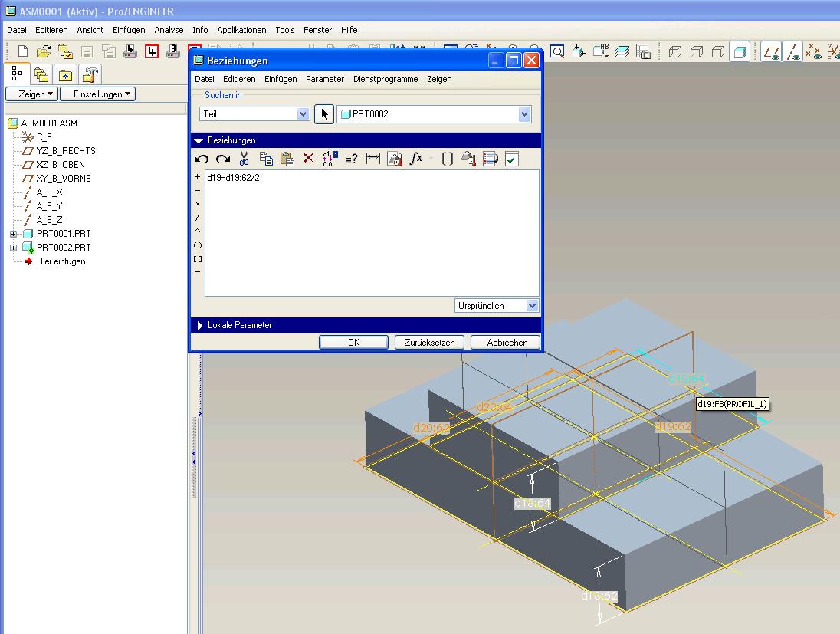Toggle dimension names and values icon
This screenshot has width=840, height=634.
(330, 159)
